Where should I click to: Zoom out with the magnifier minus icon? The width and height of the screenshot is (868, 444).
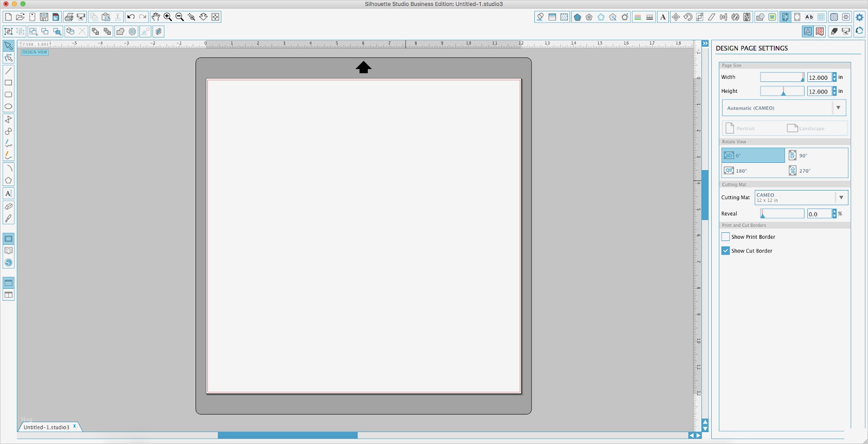tap(180, 17)
